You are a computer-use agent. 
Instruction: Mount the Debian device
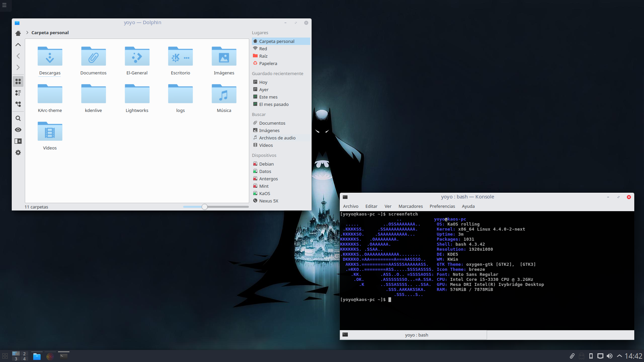(x=281, y=164)
